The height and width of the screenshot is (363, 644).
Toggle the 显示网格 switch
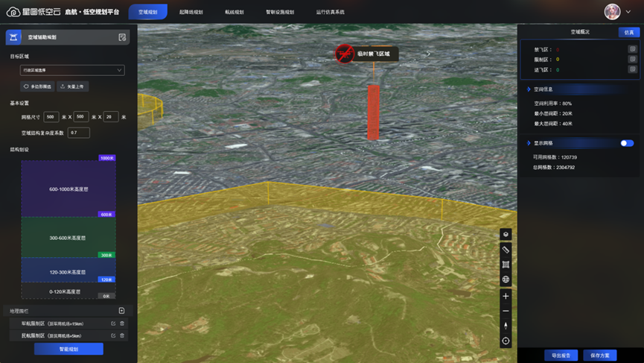click(x=627, y=143)
